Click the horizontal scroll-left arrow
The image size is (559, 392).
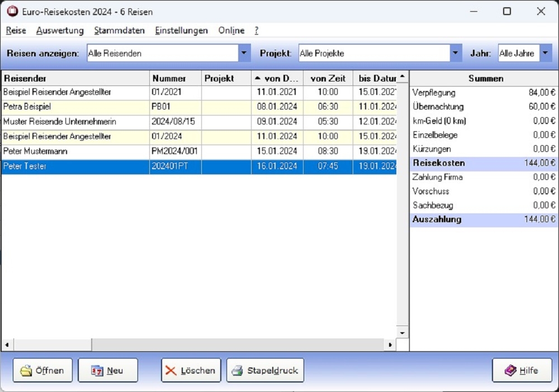click(x=7, y=345)
